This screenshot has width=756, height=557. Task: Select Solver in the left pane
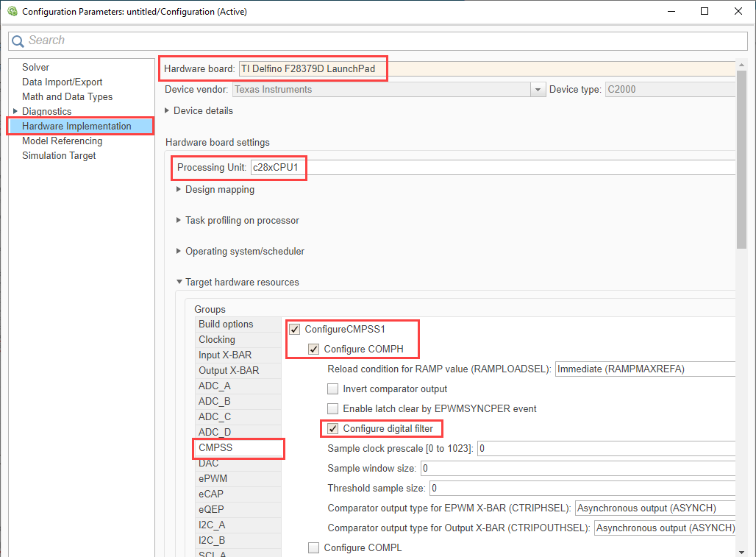coord(35,67)
